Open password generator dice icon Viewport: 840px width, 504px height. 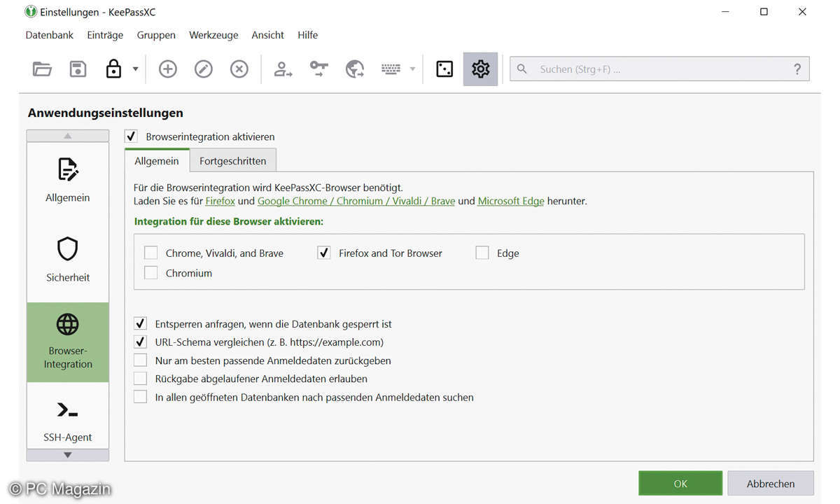444,69
